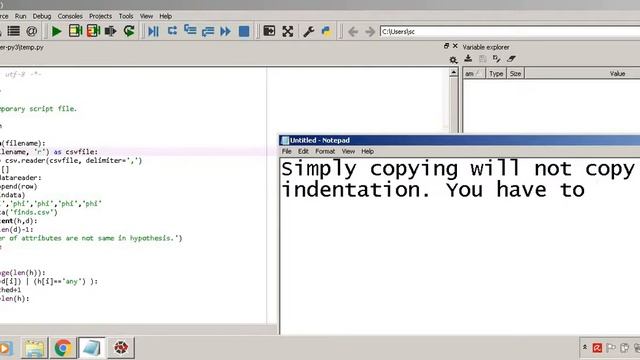
Task: Switch to Spyder on the taskbar
Action: [121, 348]
